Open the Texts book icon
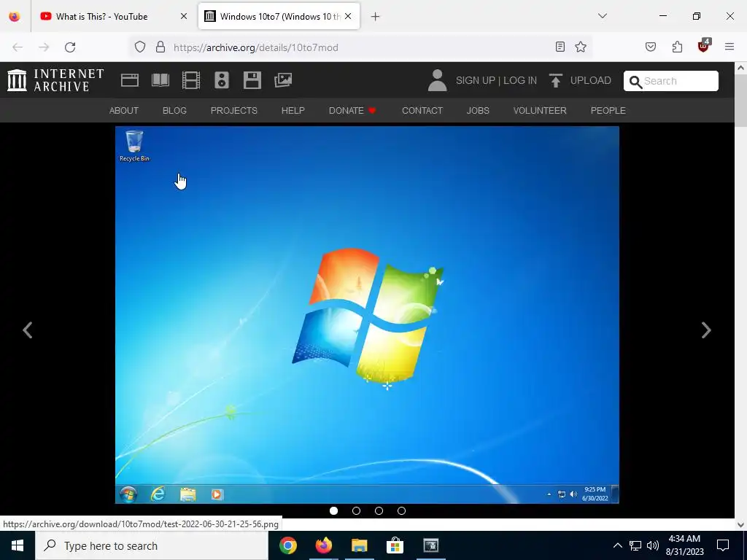747x560 pixels. [160, 80]
